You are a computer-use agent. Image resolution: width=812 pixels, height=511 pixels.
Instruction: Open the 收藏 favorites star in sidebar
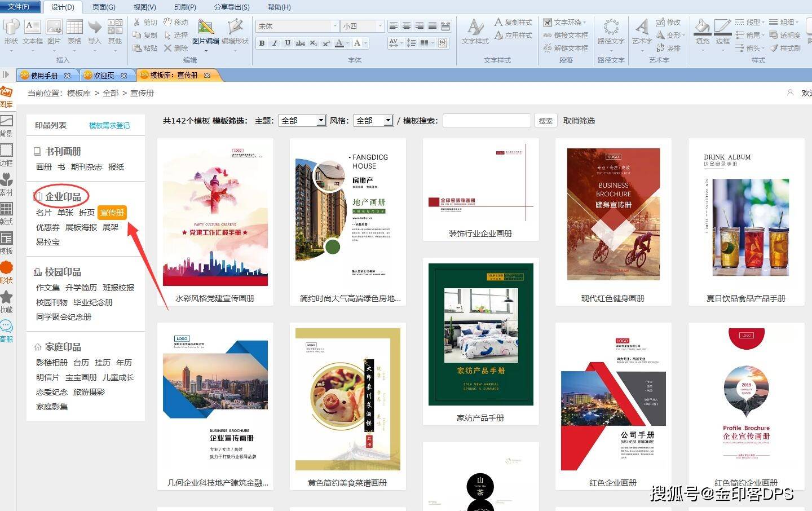point(7,302)
